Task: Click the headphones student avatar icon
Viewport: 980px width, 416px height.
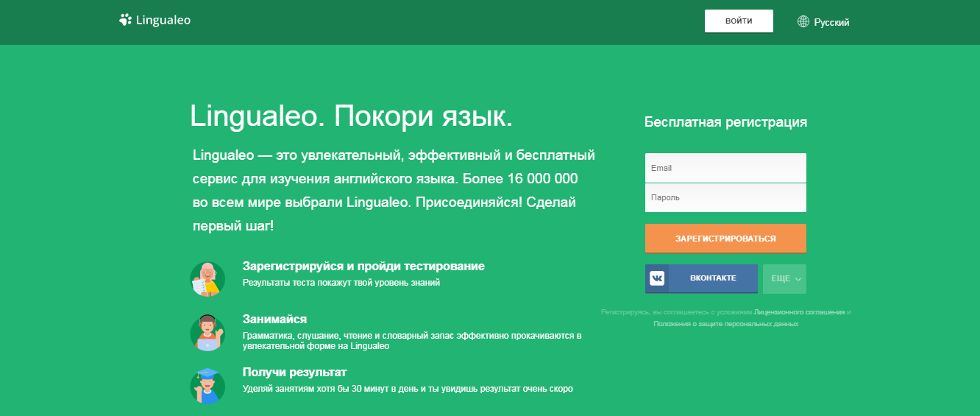Action: tap(207, 333)
